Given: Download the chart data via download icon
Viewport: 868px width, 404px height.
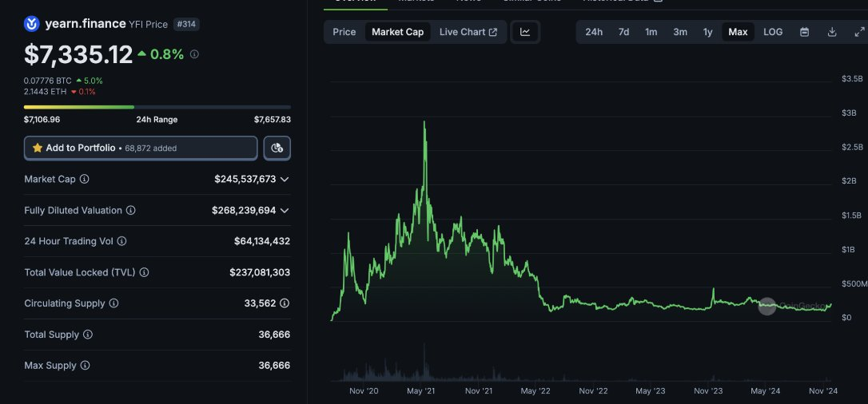Looking at the screenshot, I should (x=832, y=32).
